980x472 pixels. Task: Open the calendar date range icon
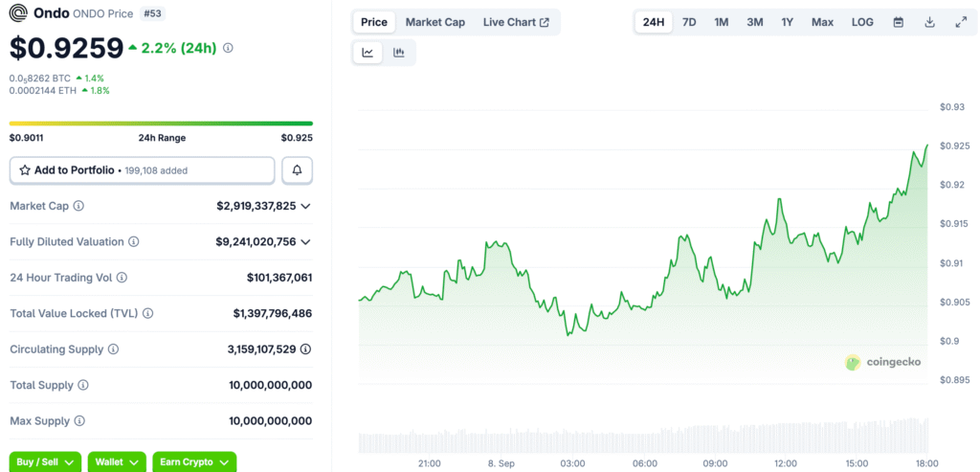pyautogui.click(x=898, y=23)
